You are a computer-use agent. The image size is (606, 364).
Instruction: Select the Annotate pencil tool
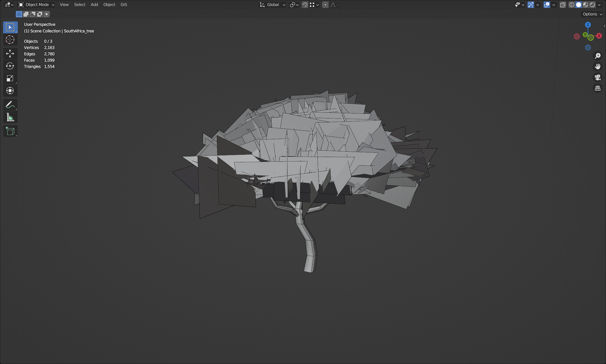(10, 104)
